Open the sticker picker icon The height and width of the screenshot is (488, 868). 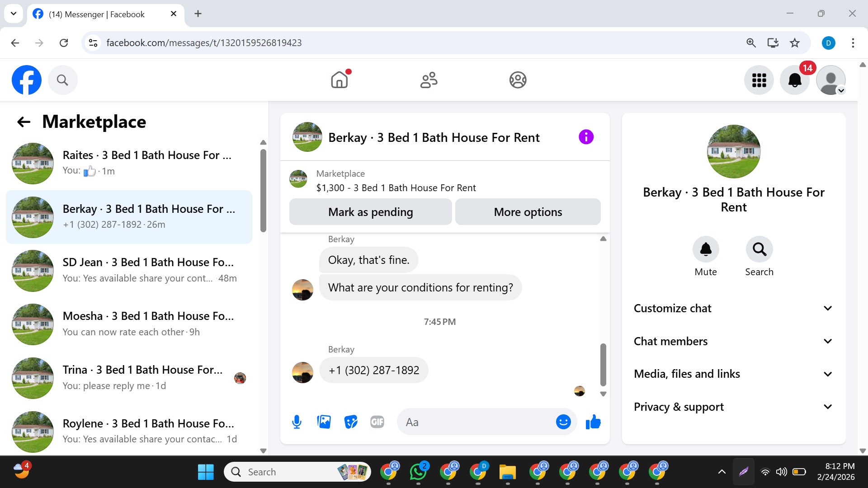tap(350, 422)
